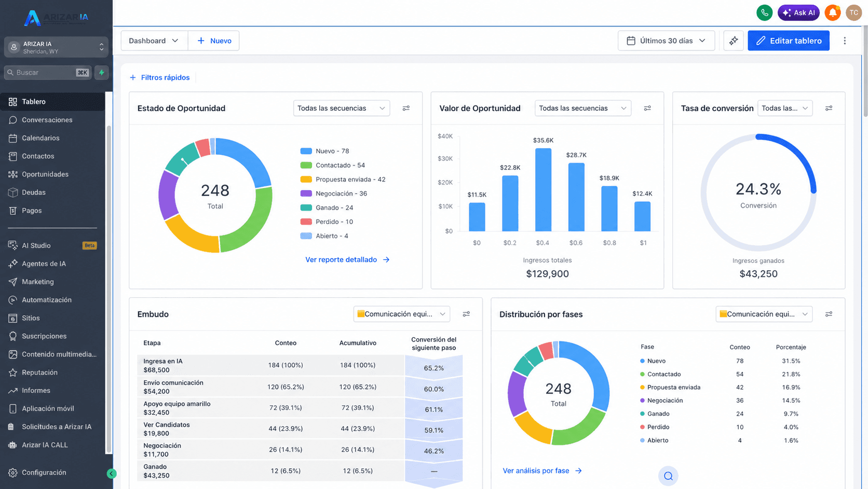Open Arizar IA CALL in the sidebar
Viewport: 868px width, 489px height.
(53, 445)
